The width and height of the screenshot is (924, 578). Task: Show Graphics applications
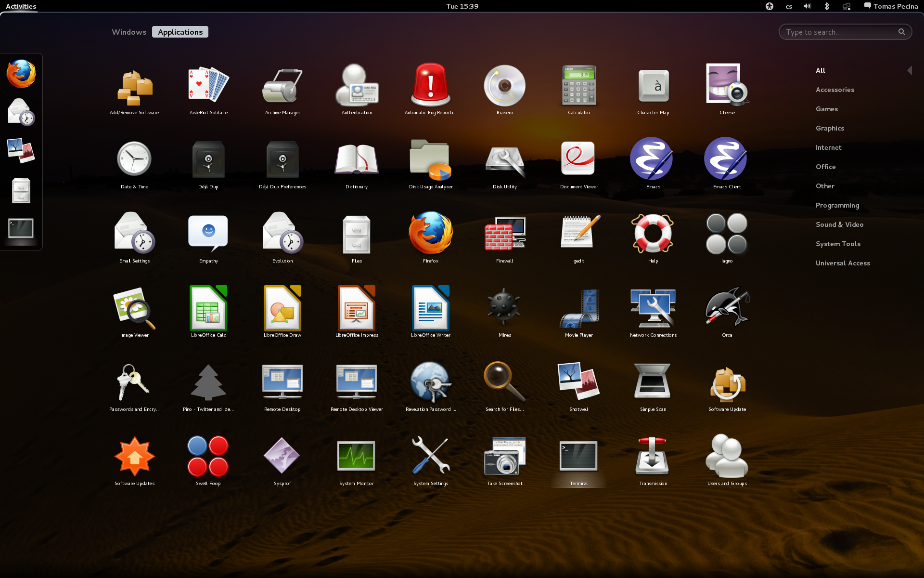click(830, 128)
